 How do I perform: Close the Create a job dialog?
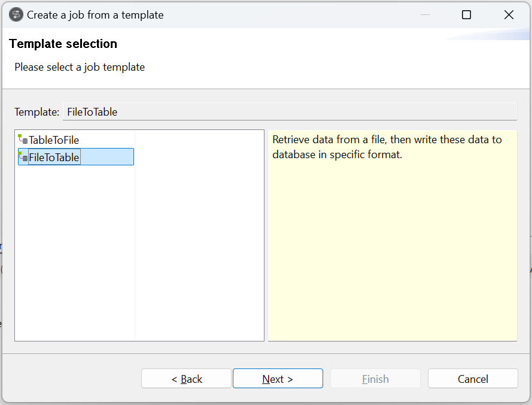(x=509, y=15)
